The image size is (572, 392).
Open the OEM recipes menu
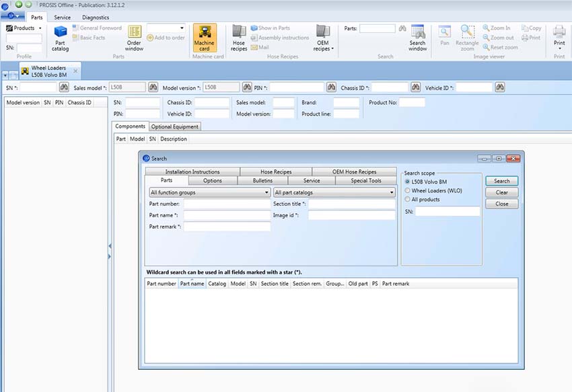[323, 38]
